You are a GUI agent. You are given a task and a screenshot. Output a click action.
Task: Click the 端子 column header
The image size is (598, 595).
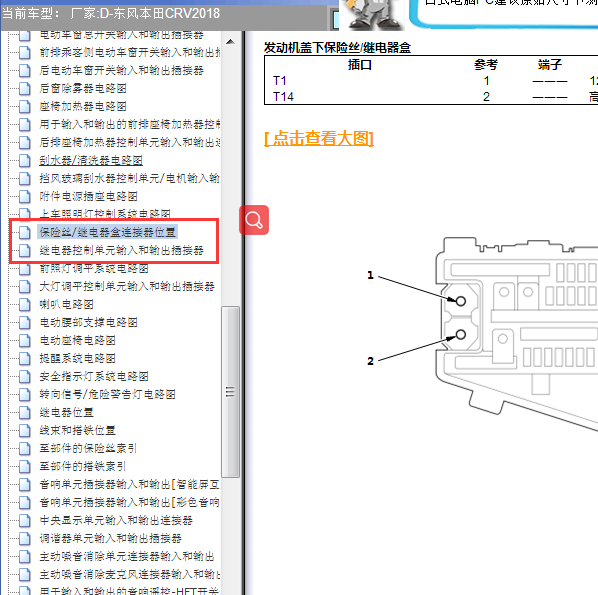pos(550,64)
